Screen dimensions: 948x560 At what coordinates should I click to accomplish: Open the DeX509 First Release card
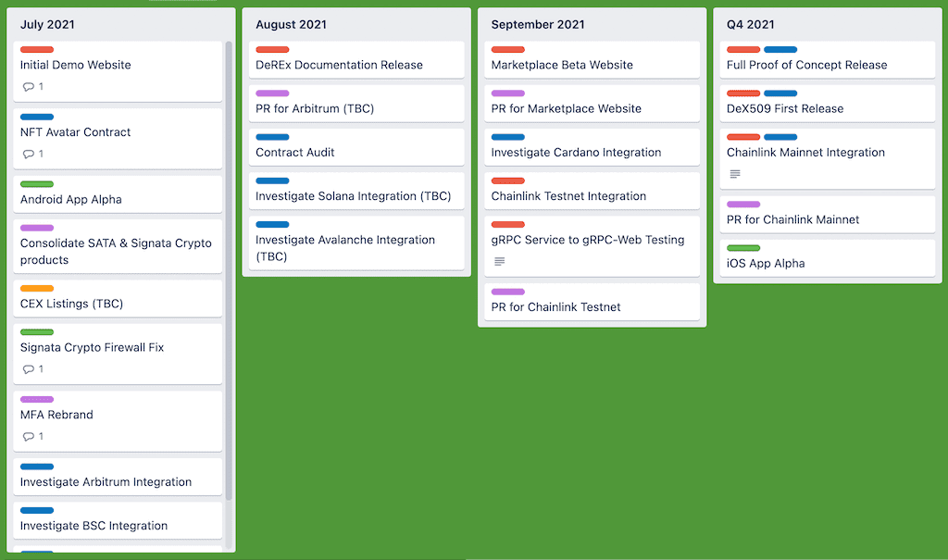pos(827,104)
